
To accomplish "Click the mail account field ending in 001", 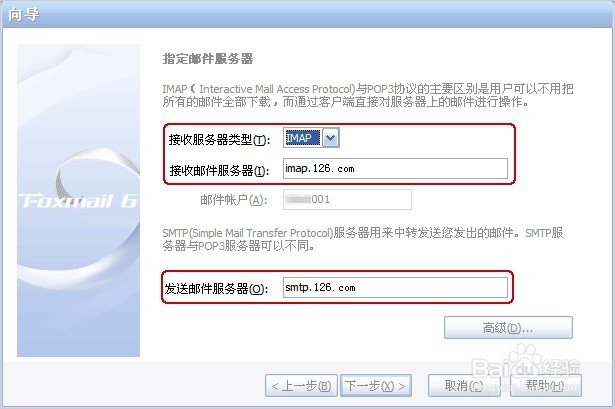I will click(x=347, y=200).
